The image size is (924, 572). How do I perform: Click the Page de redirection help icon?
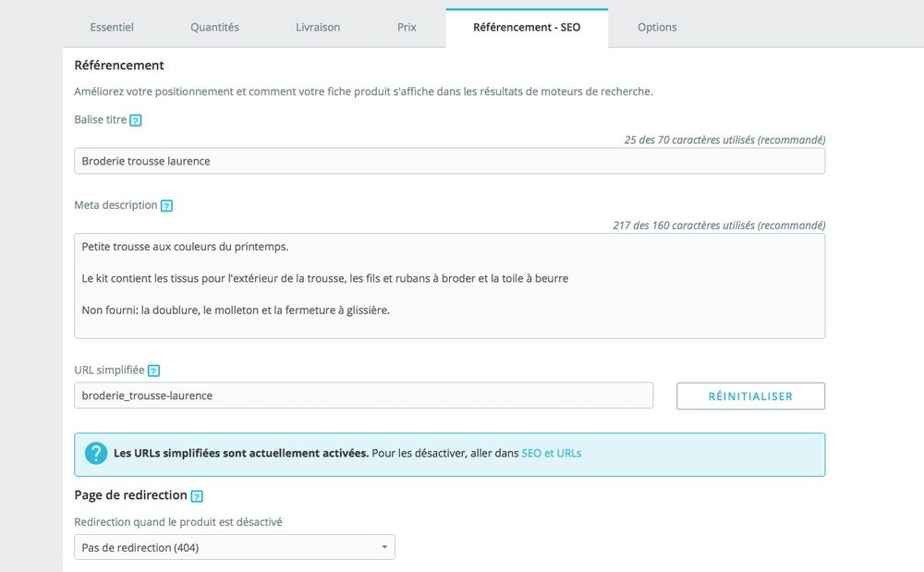(x=196, y=495)
